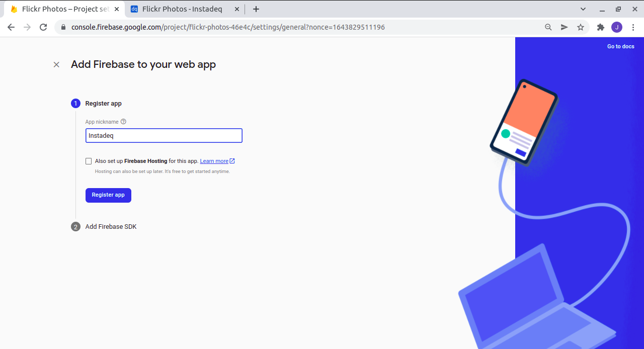The width and height of the screenshot is (644, 349).
Task: Click the zoom magnifier icon in address bar
Action: point(548,27)
